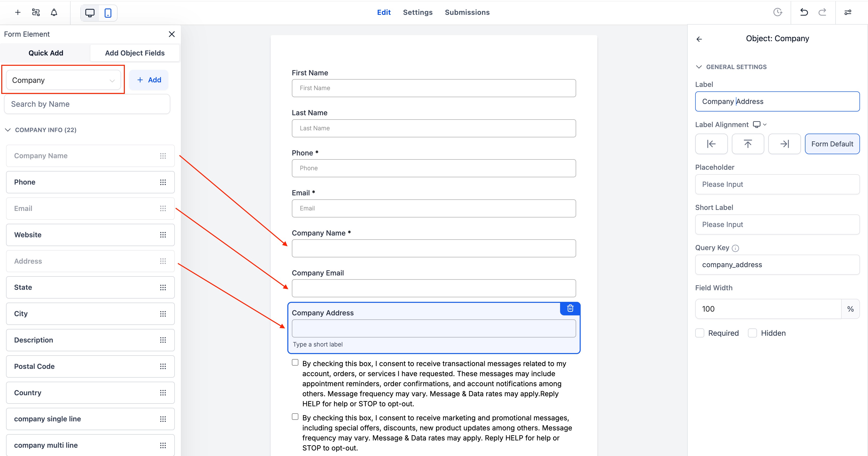Click back arrow in Object: Company panel
Viewport: 868px width, 456px height.
[x=699, y=39]
